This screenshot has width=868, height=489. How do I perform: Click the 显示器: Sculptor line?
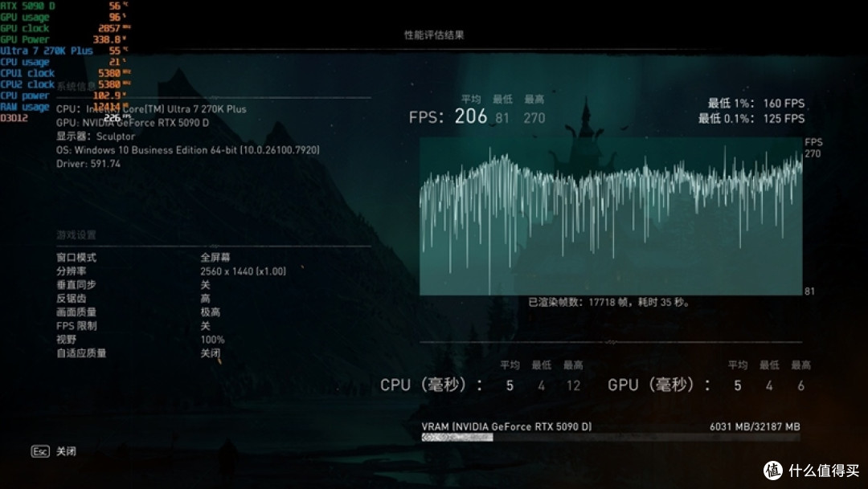(95, 136)
